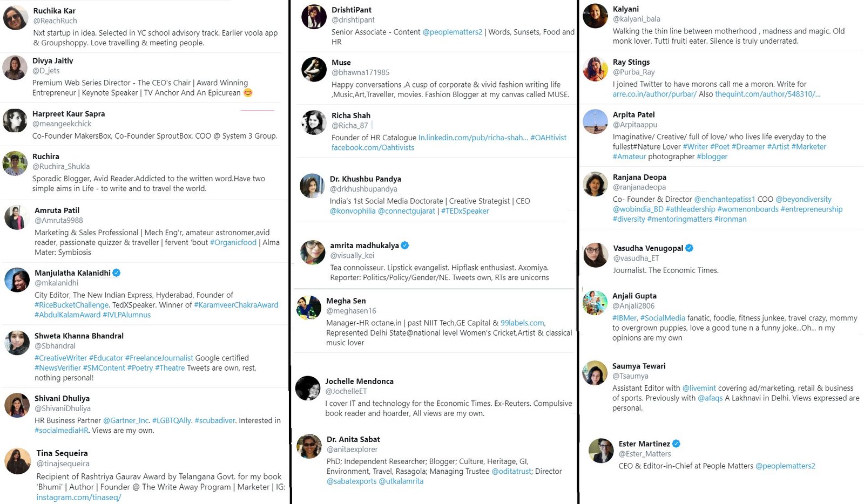Click Ester Martinez's verified badge
Viewport: 864px width, 504px height.
coord(676,444)
